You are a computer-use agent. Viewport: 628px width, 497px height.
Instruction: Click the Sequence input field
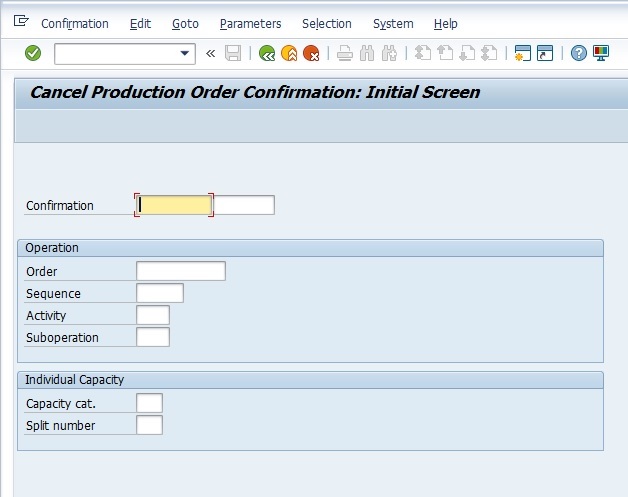(x=160, y=293)
